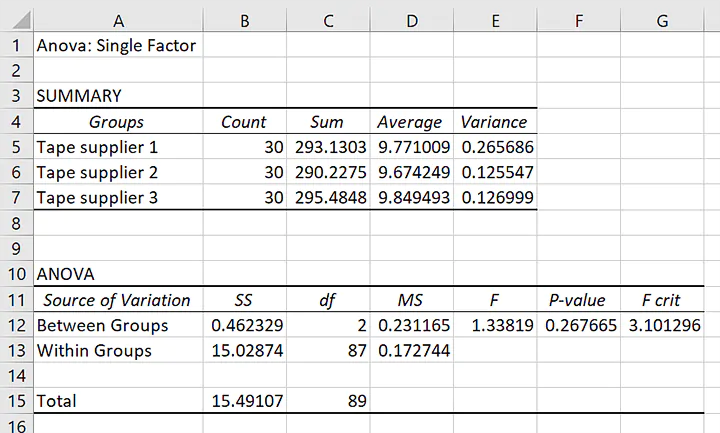Select row 12 header
Screen dimensions: 720x433
17,325
